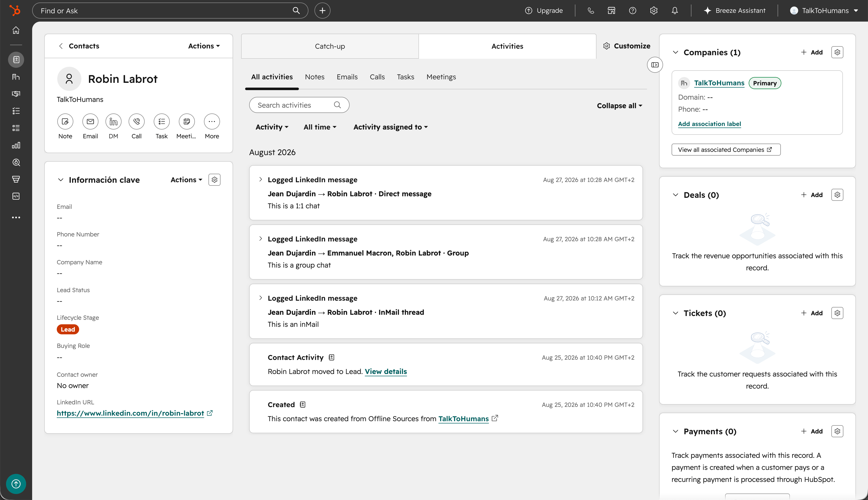Collapse the Tickets section

[x=676, y=313]
